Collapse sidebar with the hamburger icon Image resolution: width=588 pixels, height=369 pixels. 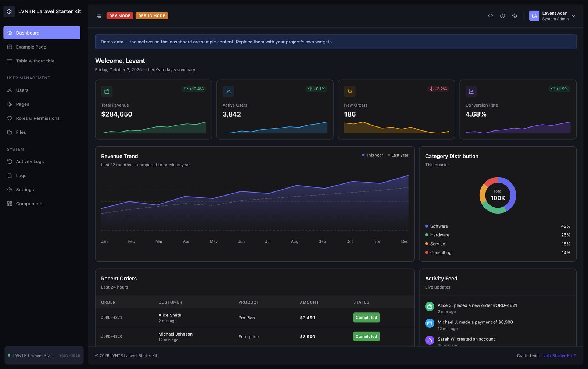[x=99, y=16]
